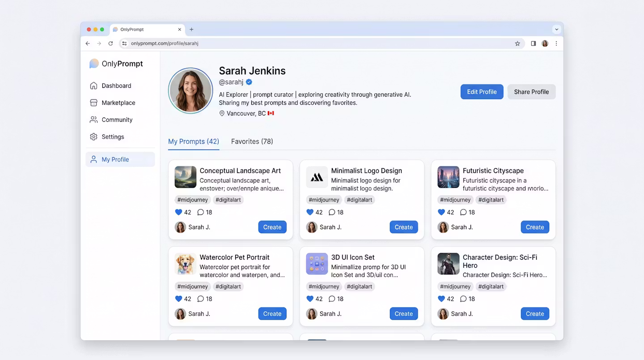The width and height of the screenshot is (644, 360).
Task: Click the Community people icon
Action: click(93, 120)
